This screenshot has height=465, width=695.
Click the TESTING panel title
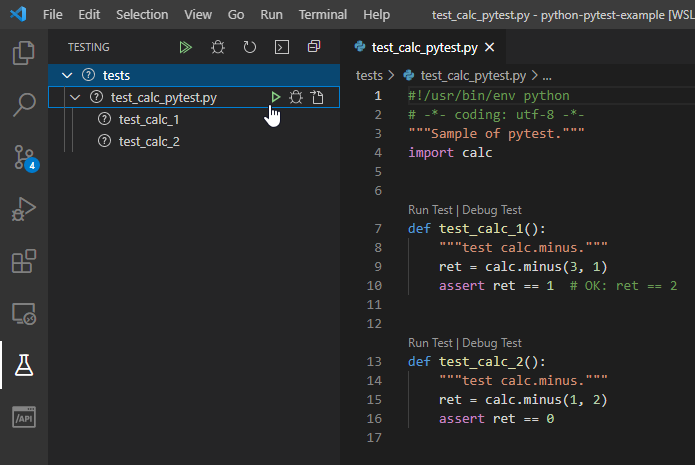pos(89,47)
